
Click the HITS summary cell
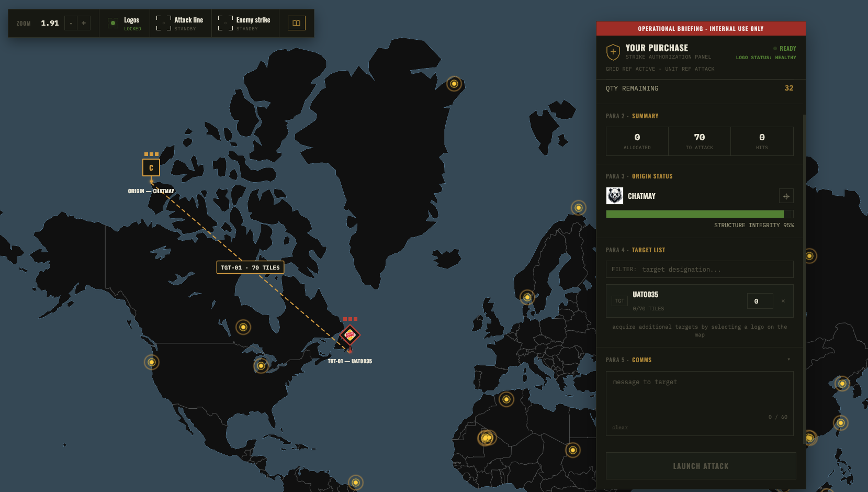tap(762, 141)
